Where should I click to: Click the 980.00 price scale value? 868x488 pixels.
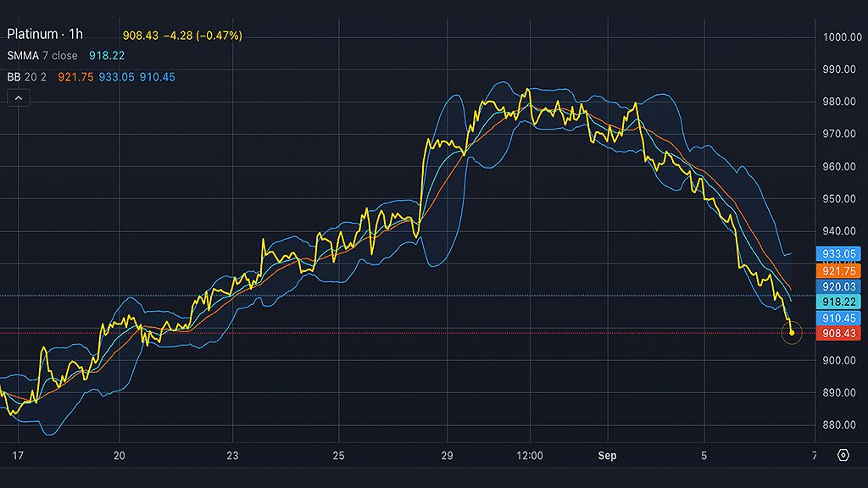tap(839, 102)
